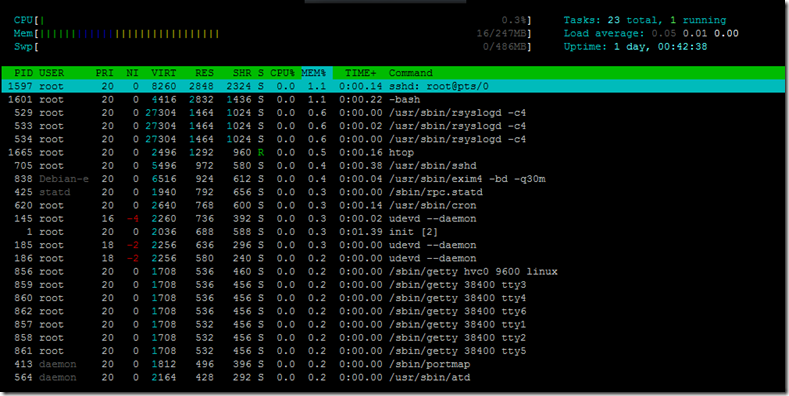Select the getty 38400 tty4 row
This screenshot has width=789, height=396.
(x=393, y=298)
